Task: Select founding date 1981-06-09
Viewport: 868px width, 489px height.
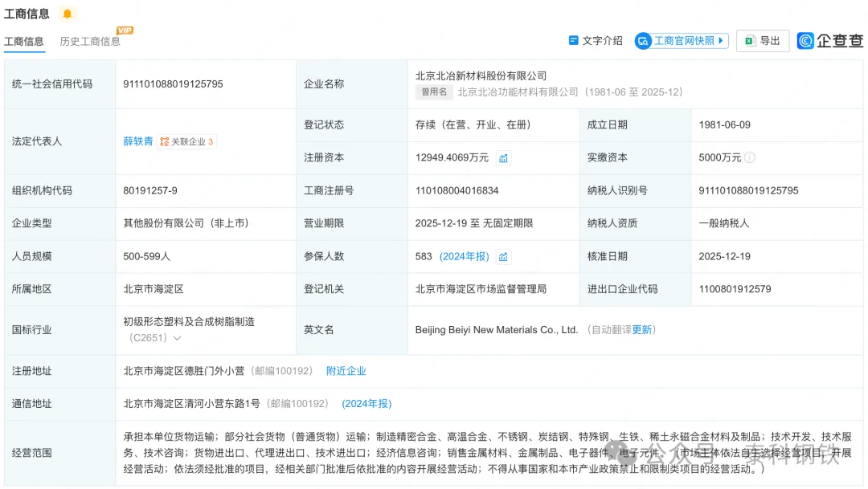Action: coord(725,125)
